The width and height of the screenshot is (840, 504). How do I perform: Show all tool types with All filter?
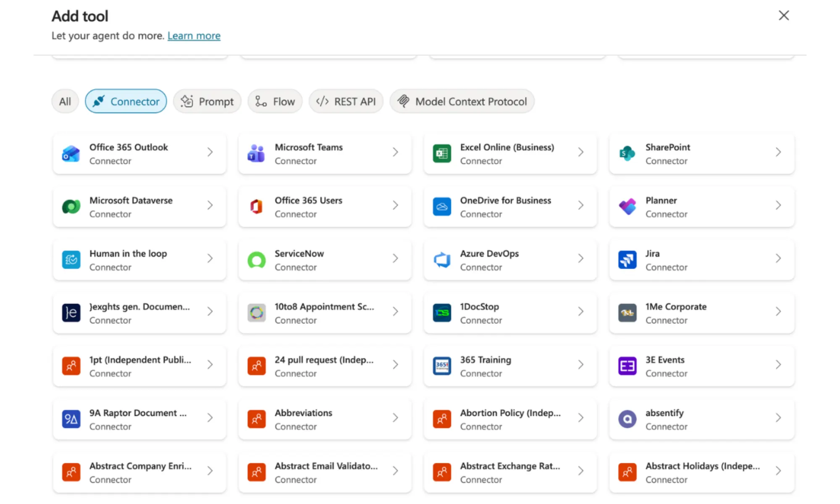[x=65, y=101]
